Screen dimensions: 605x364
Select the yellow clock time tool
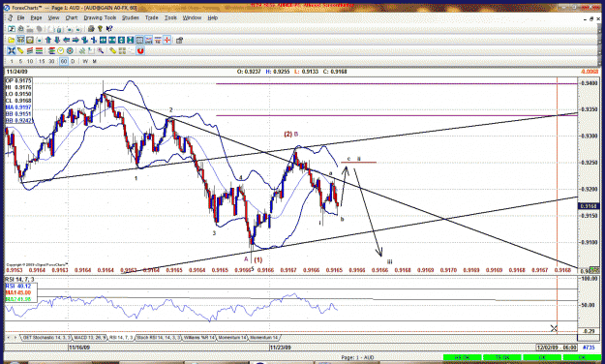click(61, 50)
